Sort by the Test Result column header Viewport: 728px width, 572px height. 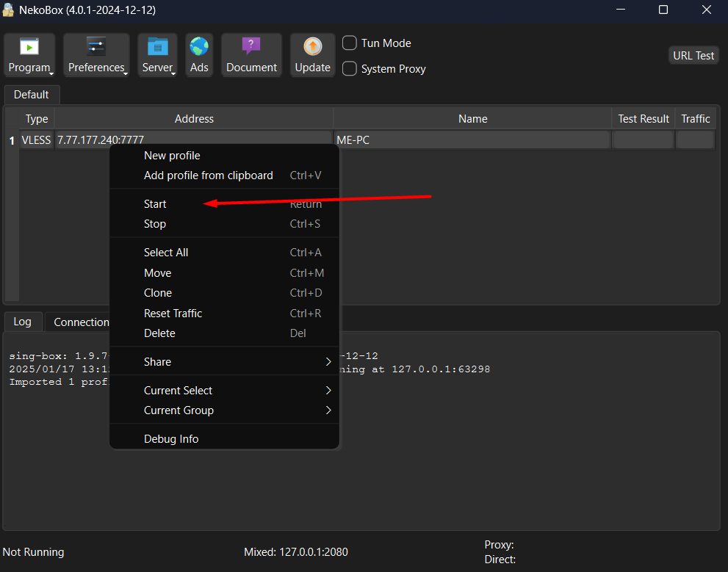644,119
